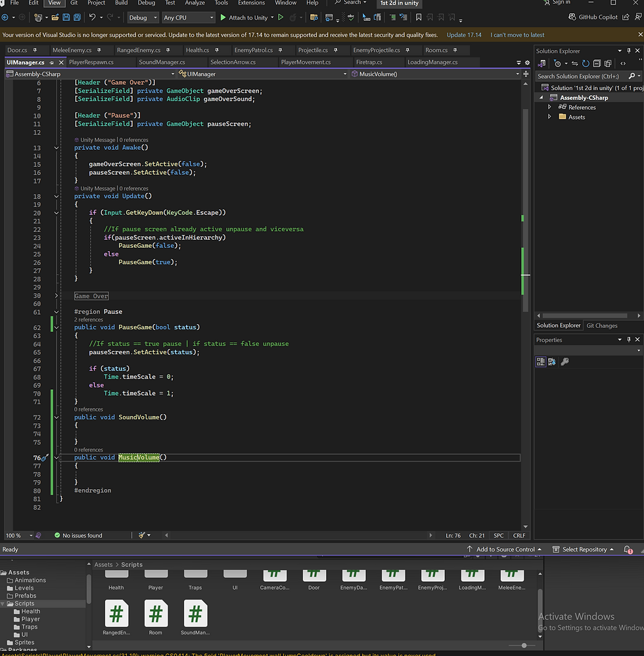The image size is (644, 656).
Task: Click Property Pages wrench icon
Action: (x=564, y=362)
